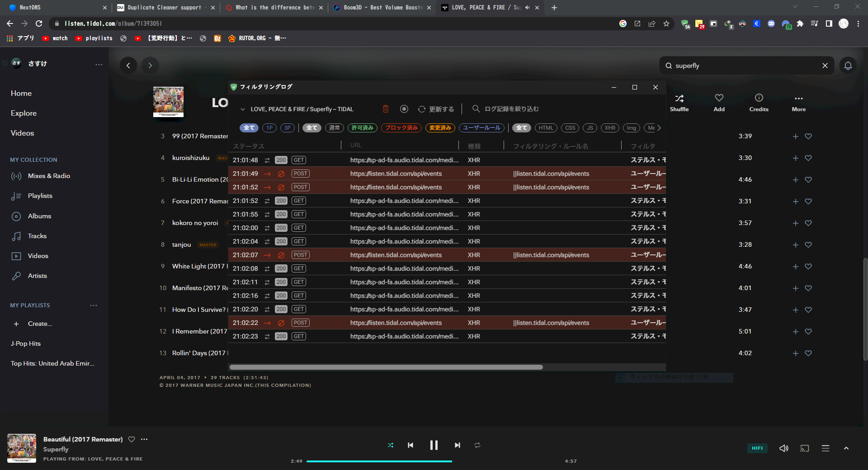
Task: Open HIFI quality selector
Action: pyautogui.click(x=757, y=448)
